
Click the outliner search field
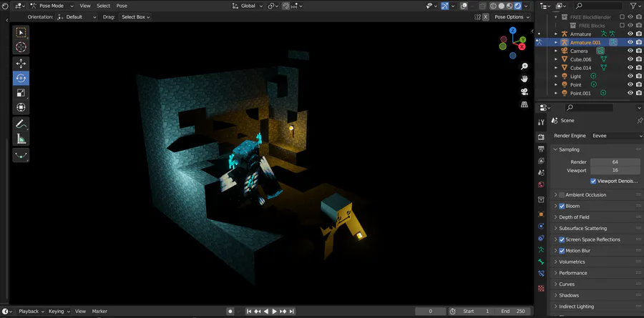pyautogui.click(x=598, y=6)
